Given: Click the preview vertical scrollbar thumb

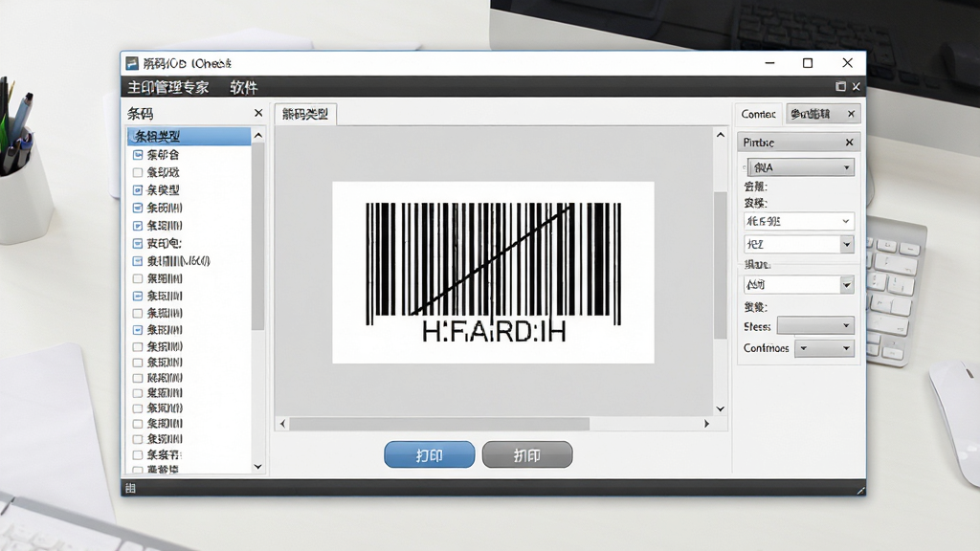Looking at the screenshot, I should pyautogui.click(x=720, y=266).
